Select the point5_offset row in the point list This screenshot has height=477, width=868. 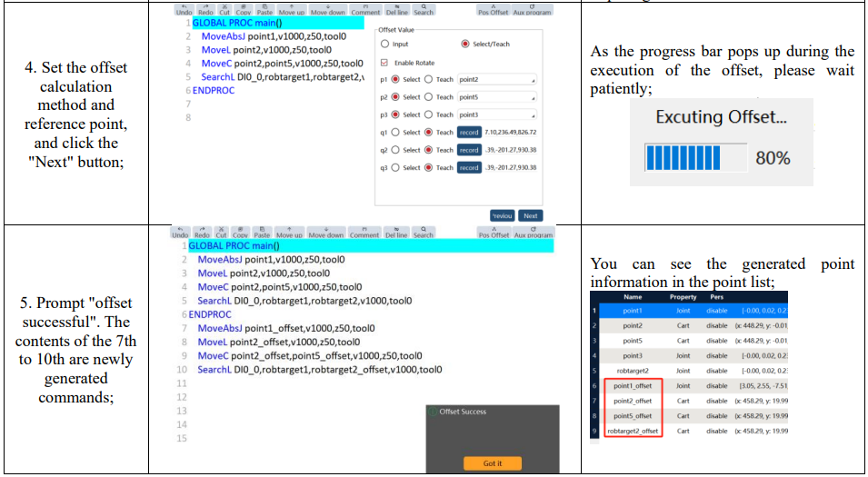(689, 415)
